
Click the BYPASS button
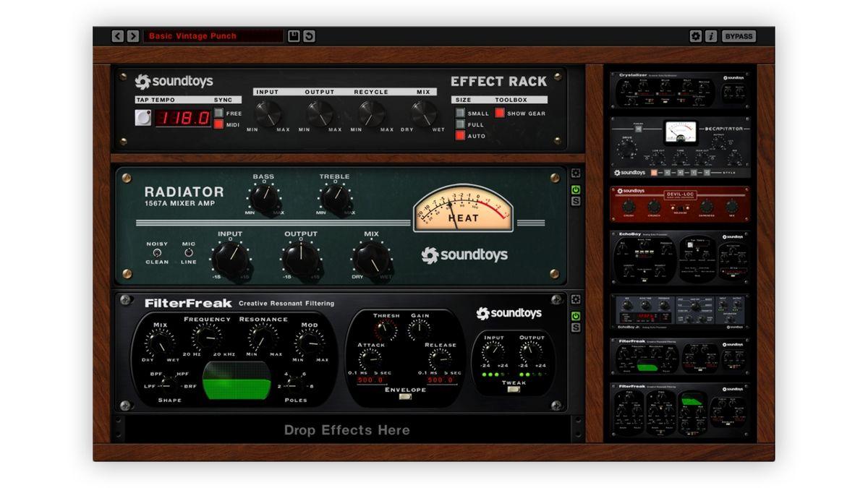739,35
